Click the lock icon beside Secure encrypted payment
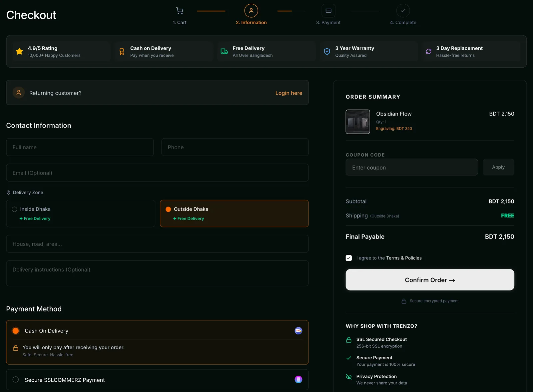This screenshot has height=392, width=533. [404, 301]
